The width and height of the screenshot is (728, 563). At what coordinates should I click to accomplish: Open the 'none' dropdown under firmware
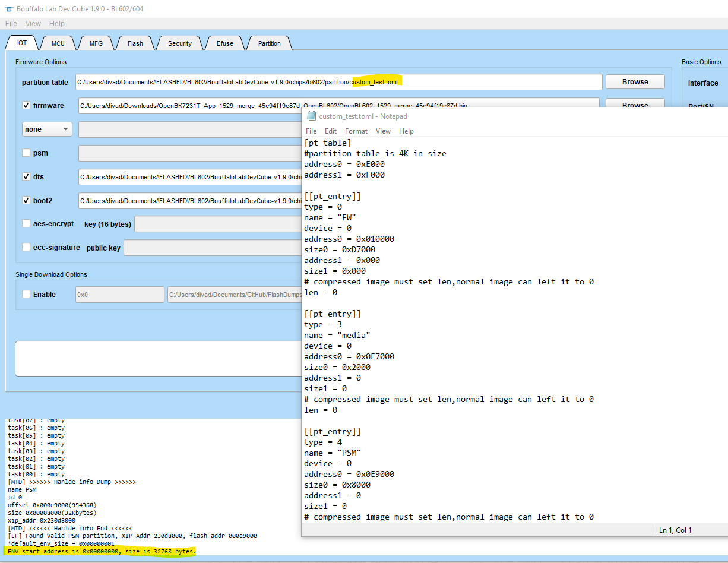pos(47,129)
